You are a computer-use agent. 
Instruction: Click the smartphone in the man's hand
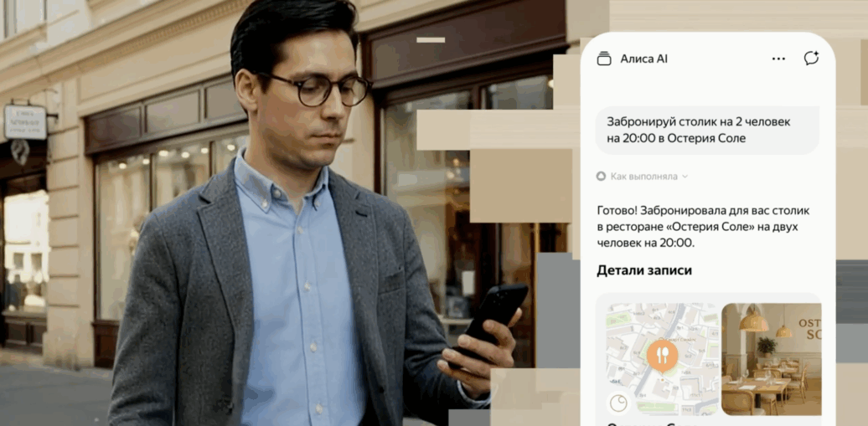point(496,316)
